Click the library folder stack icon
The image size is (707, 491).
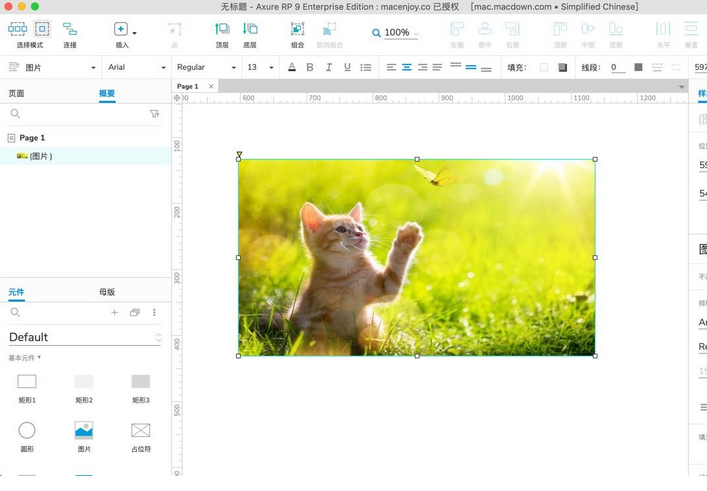134,312
